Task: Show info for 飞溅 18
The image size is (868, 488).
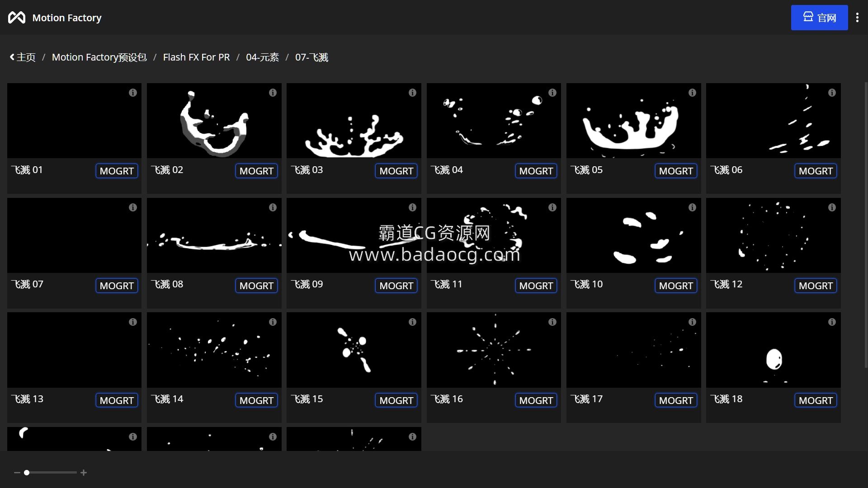Action: tap(832, 322)
